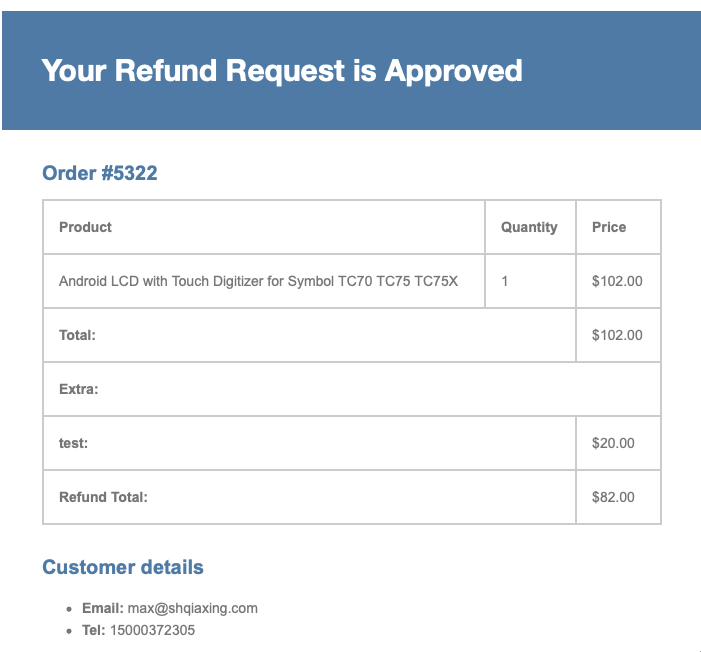Image resolution: width=701 pixels, height=652 pixels.
Task: Click the "Refund Total:" label
Action: coord(103,497)
